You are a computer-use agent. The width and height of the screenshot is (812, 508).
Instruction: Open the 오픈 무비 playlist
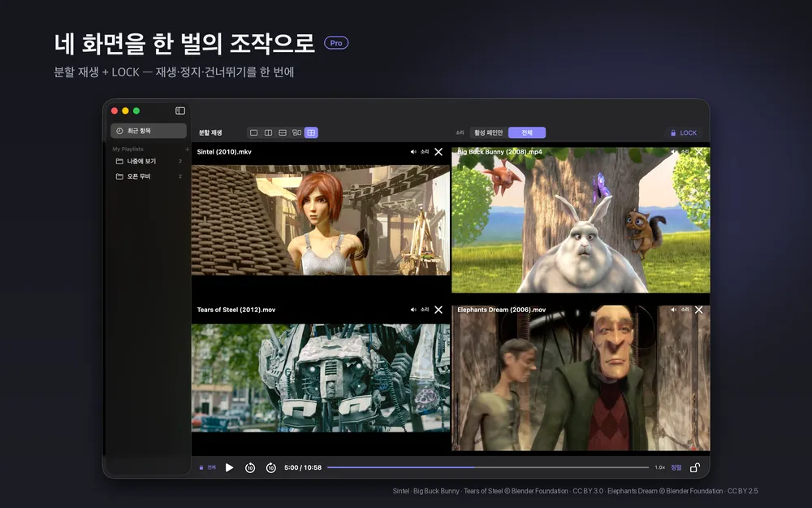[x=149, y=176]
